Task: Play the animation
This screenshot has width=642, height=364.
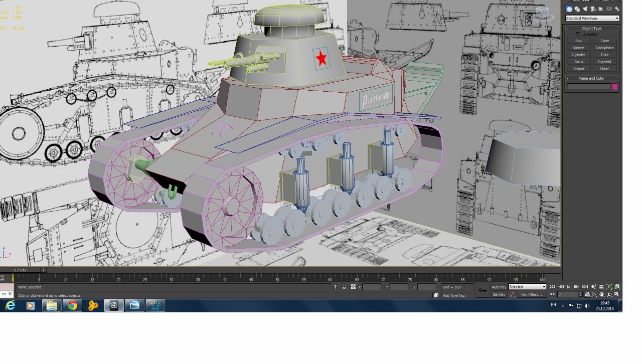Action: pos(569,287)
